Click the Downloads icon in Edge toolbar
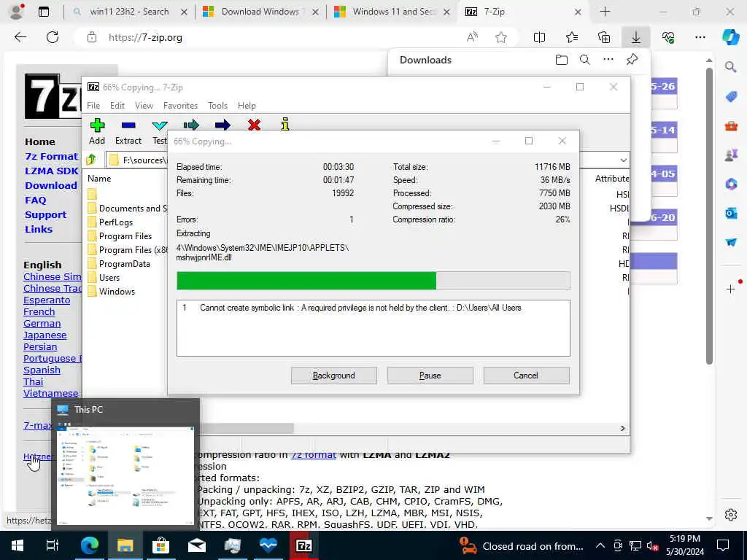The image size is (747, 560). pyautogui.click(x=636, y=37)
